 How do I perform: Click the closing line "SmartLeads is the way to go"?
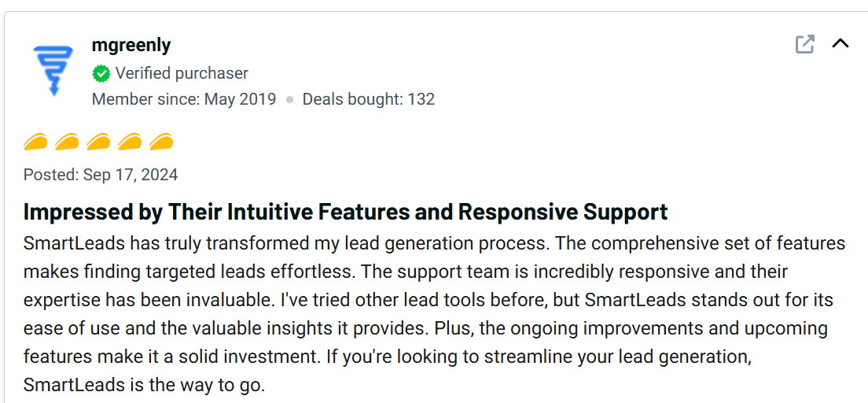[x=144, y=385]
